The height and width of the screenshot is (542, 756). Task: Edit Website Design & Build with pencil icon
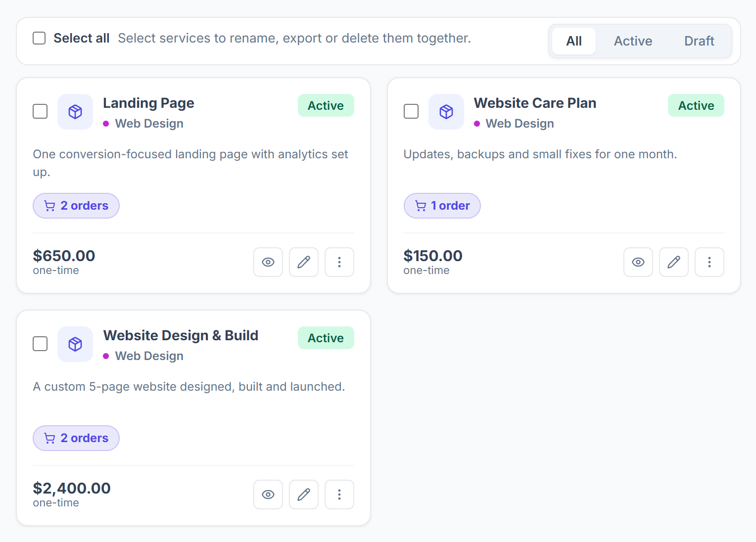coord(304,495)
